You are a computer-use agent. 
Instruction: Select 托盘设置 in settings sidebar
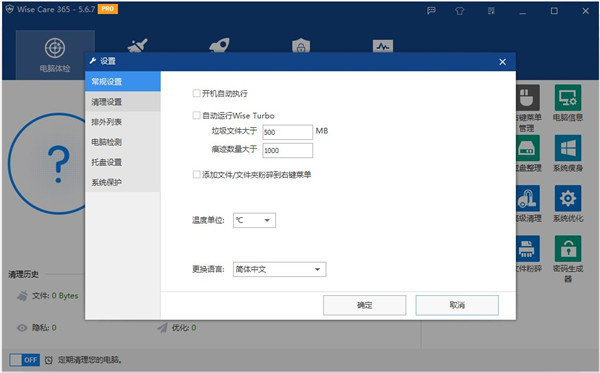[x=123, y=162]
